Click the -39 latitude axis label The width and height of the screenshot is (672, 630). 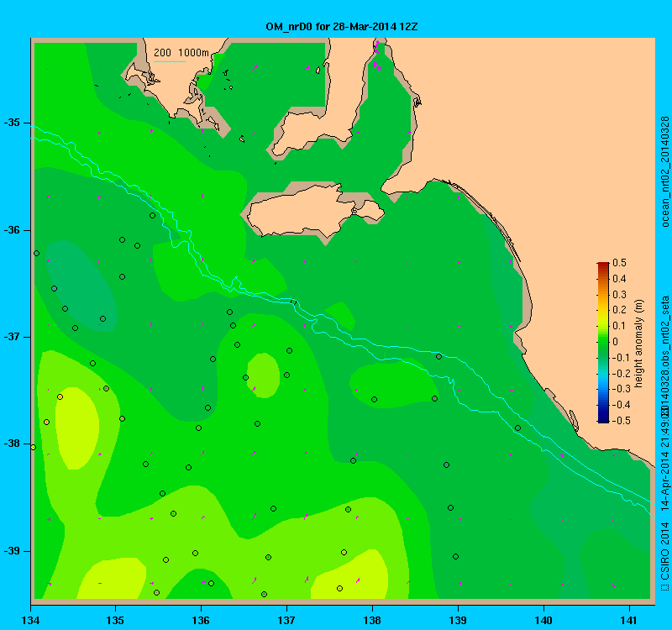tap(12, 551)
